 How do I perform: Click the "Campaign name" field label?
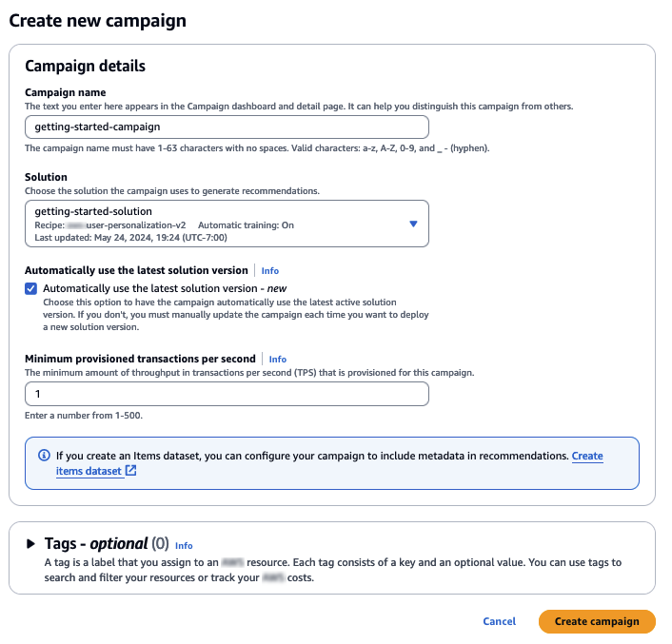65,92
